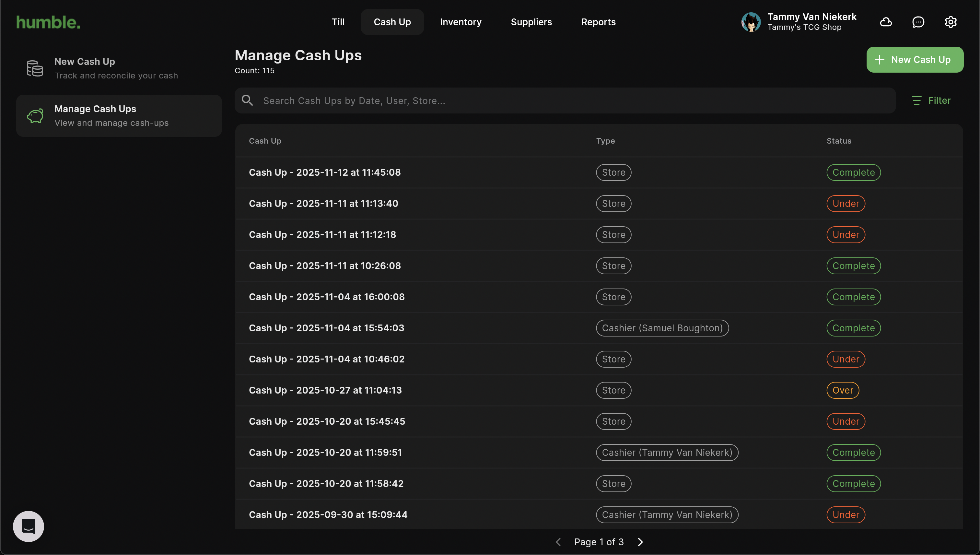Click the cloud sync icon
The height and width of the screenshot is (555, 980).
[886, 22]
